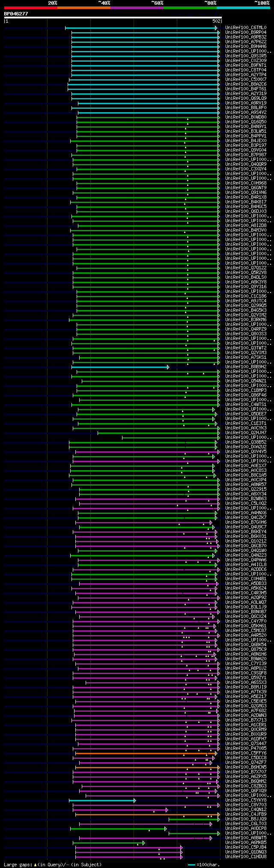Open hit UniRef100_C5VKY8

coord(246,800)
